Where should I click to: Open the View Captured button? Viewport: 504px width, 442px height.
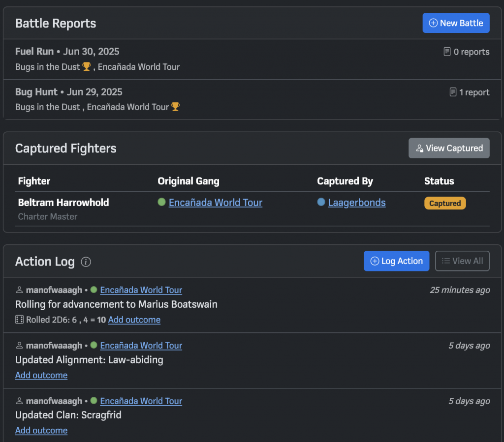(449, 148)
